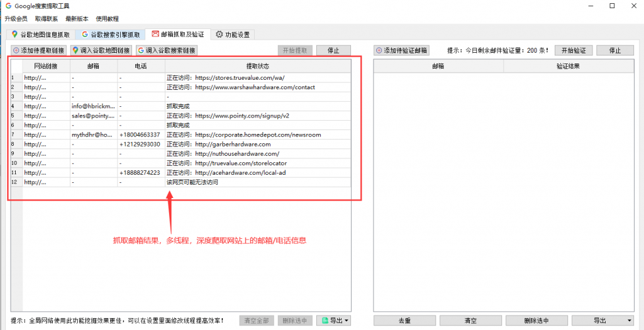The width and height of the screenshot is (644, 330).
Task: Click 添加待验证邮箱 button
Action: pos(401,50)
